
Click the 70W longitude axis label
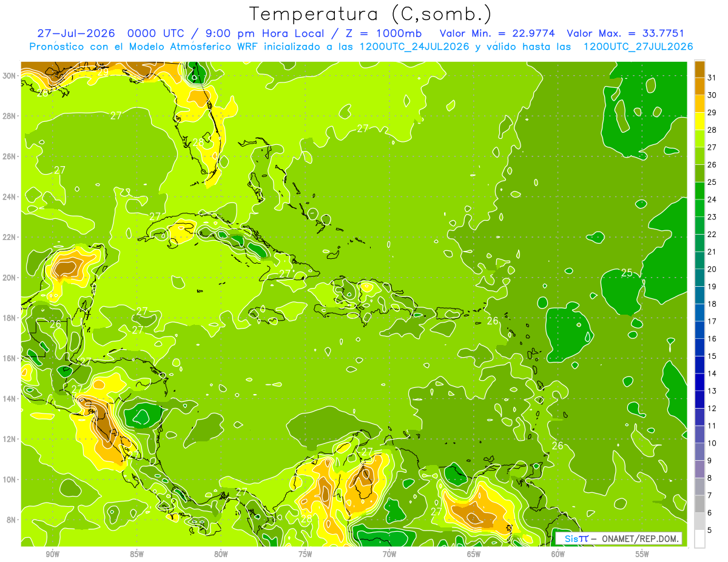pyautogui.click(x=389, y=554)
